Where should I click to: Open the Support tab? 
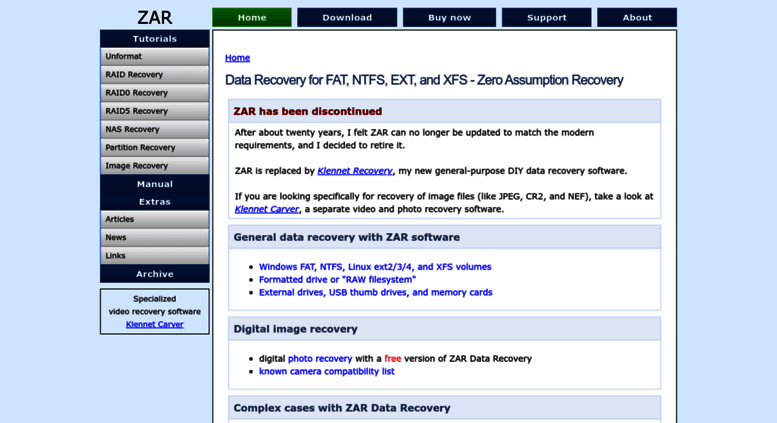pyautogui.click(x=547, y=17)
